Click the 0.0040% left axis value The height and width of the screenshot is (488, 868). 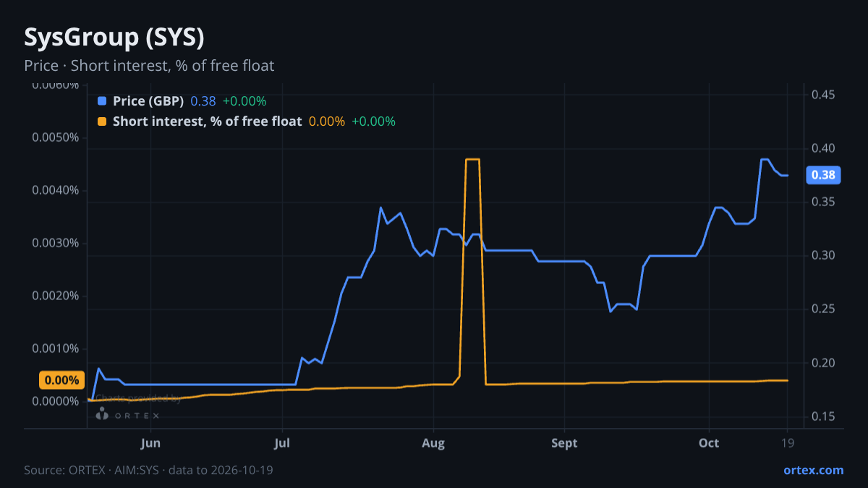click(56, 191)
